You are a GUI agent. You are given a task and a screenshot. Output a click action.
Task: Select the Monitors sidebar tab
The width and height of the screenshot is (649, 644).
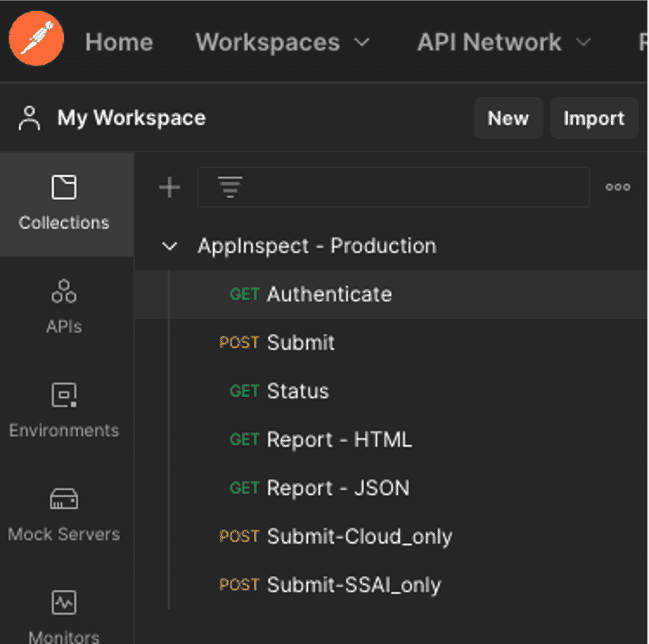64,616
